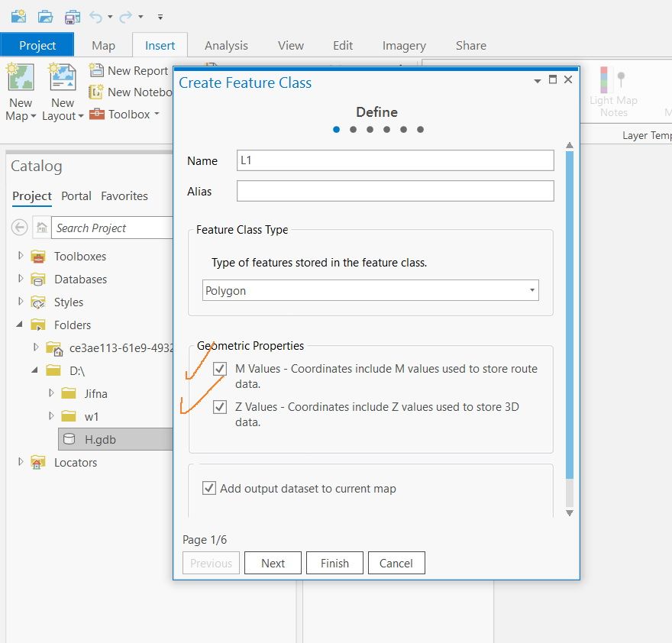The height and width of the screenshot is (643, 672).
Task: Toggle the Z Values checkbox
Action: pyautogui.click(x=220, y=407)
